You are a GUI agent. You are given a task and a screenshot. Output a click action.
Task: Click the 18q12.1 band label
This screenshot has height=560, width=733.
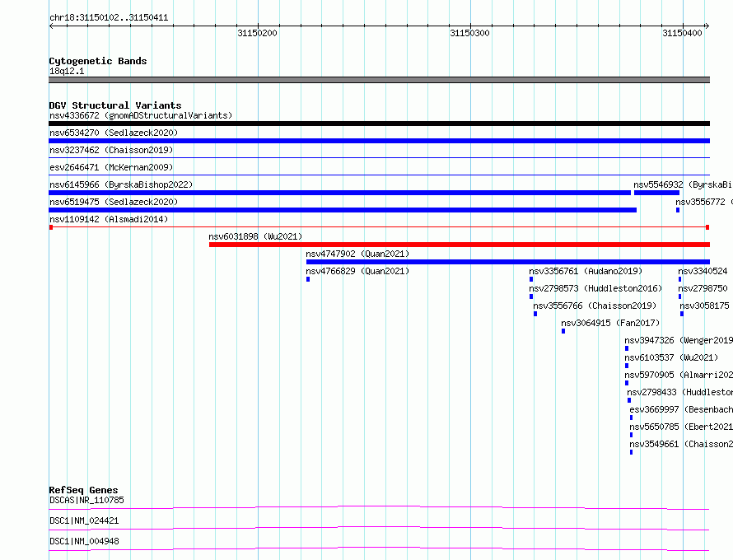67,71
